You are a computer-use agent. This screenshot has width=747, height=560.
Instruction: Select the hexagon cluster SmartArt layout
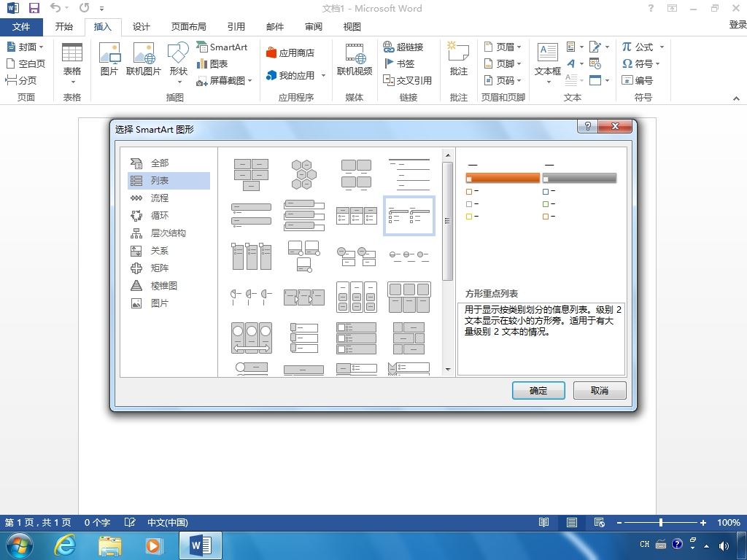click(x=303, y=174)
